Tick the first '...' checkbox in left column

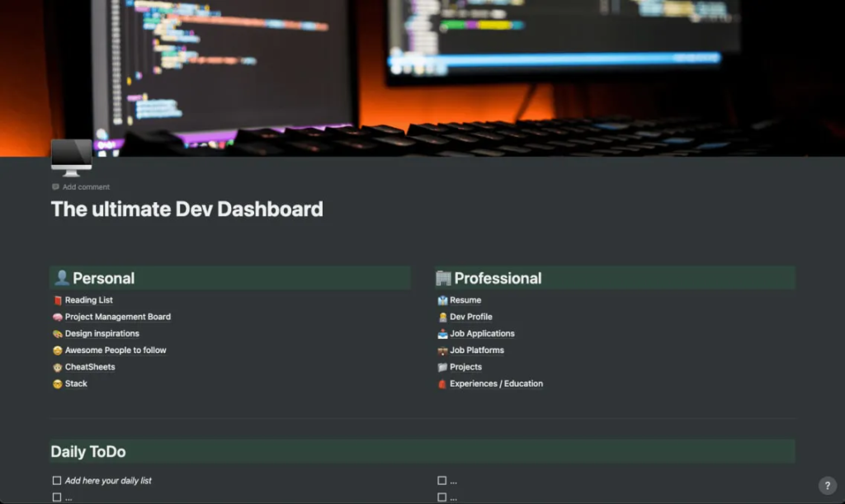coord(56,497)
